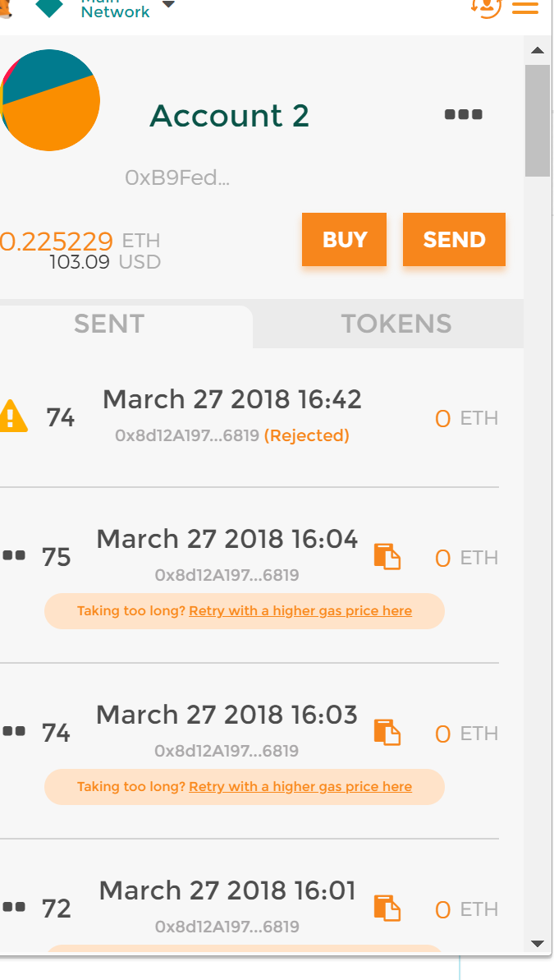Select the SENT tab
The image size is (554, 980).
pos(108,324)
